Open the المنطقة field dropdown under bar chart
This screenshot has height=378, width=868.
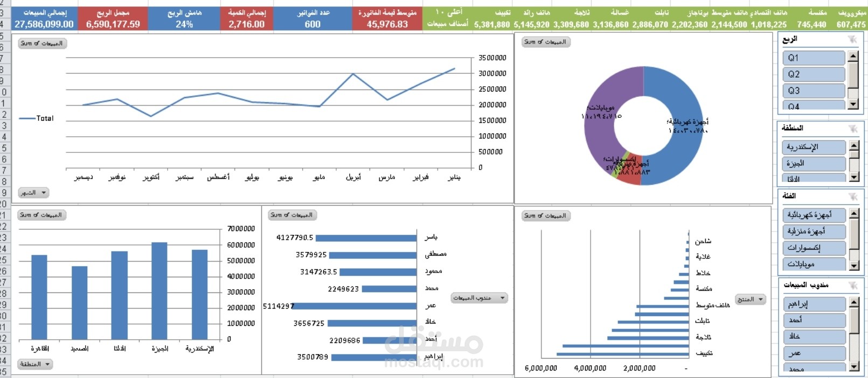36,365
